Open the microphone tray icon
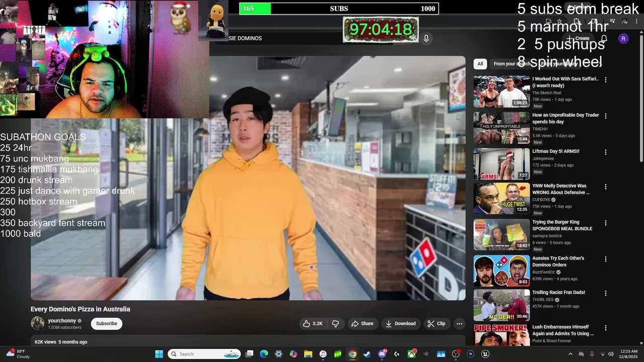 592,354
